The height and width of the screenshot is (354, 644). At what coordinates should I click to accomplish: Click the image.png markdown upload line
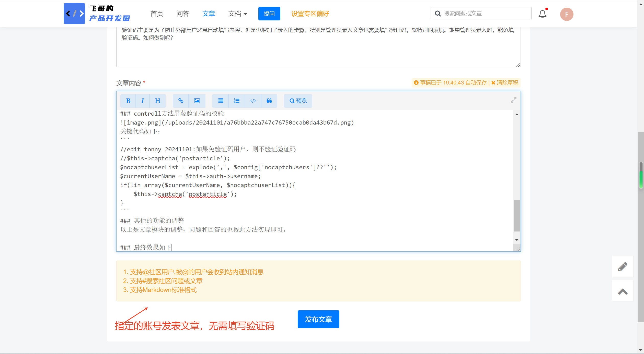point(237,123)
